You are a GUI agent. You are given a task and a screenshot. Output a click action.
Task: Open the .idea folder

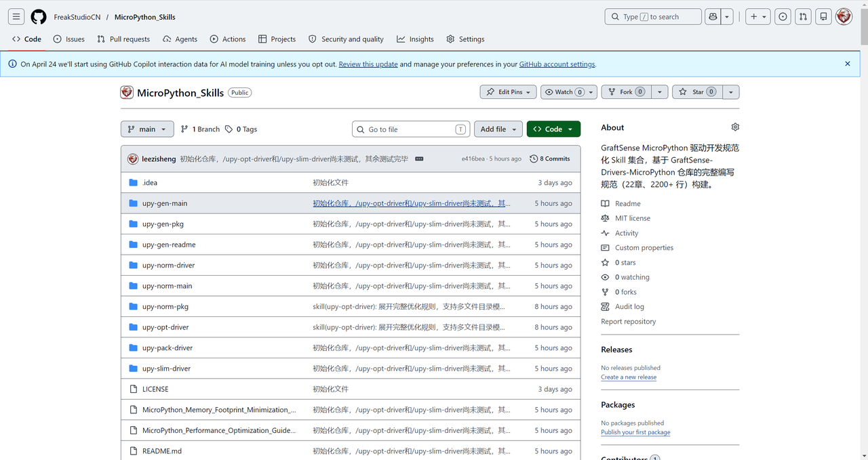(150, 183)
